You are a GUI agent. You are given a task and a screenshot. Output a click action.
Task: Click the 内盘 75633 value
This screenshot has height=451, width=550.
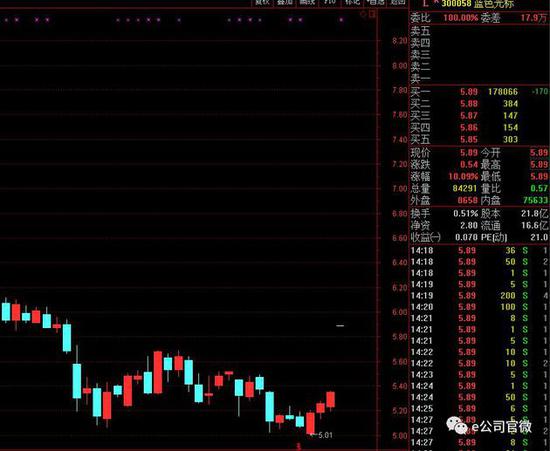coord(535,201)
